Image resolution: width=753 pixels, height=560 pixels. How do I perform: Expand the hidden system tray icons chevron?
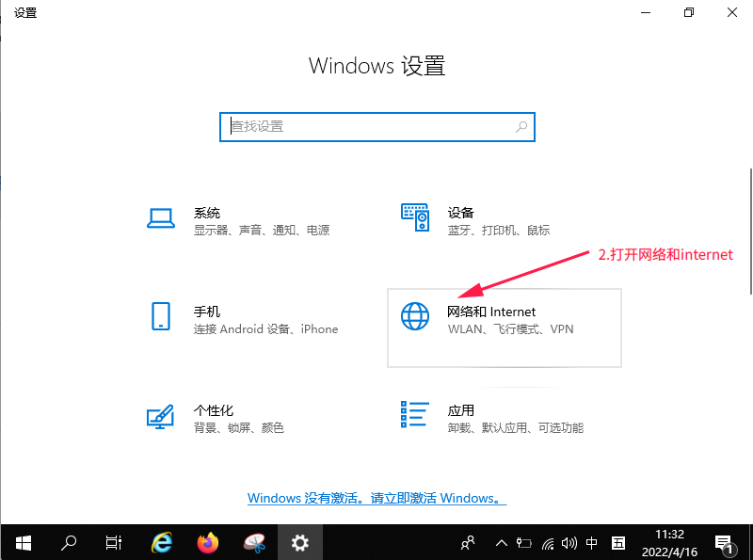click(x=501, y=542)
